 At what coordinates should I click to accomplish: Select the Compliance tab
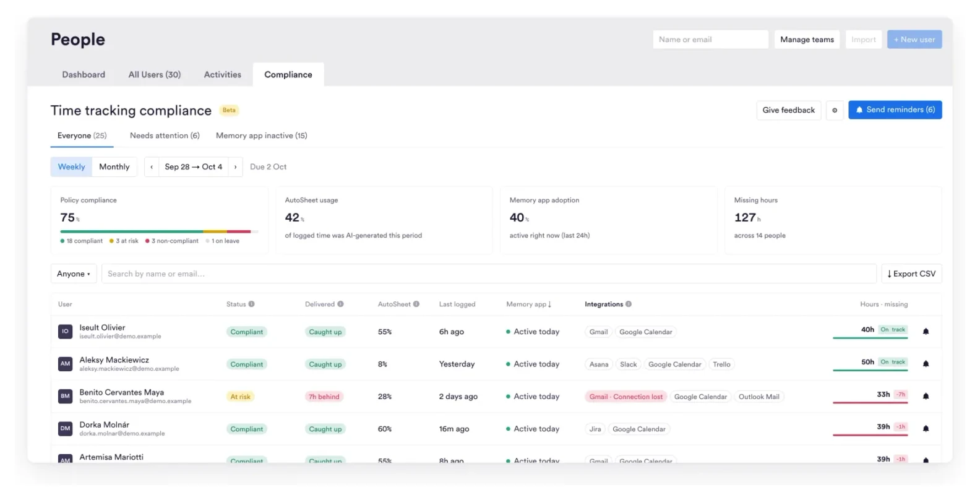click(x=288, y=75)
